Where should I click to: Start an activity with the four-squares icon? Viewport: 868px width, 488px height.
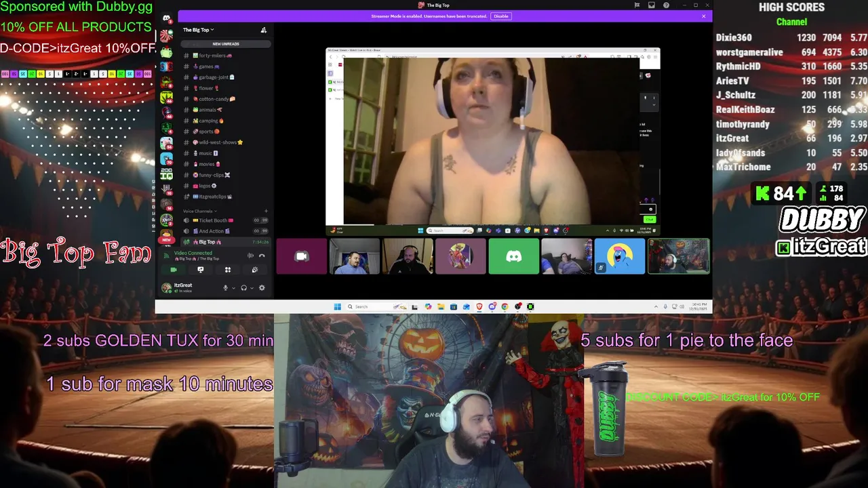(228, 270)
